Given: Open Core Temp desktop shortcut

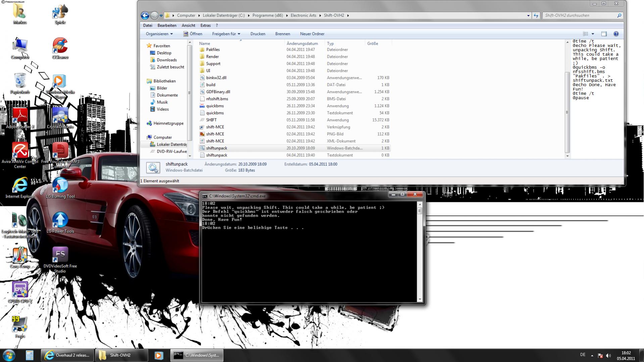Looking at the screenshot, I should (20, 258).
